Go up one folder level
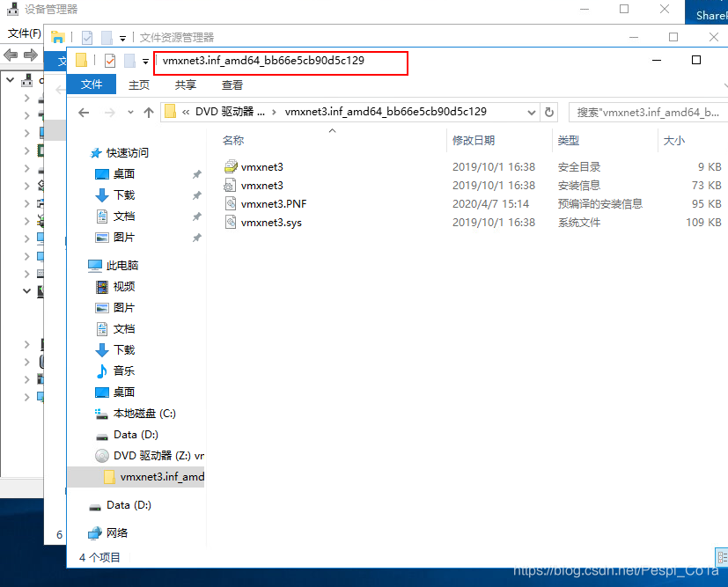This screenshot has height=587, width=728. (x=149, y=113)
